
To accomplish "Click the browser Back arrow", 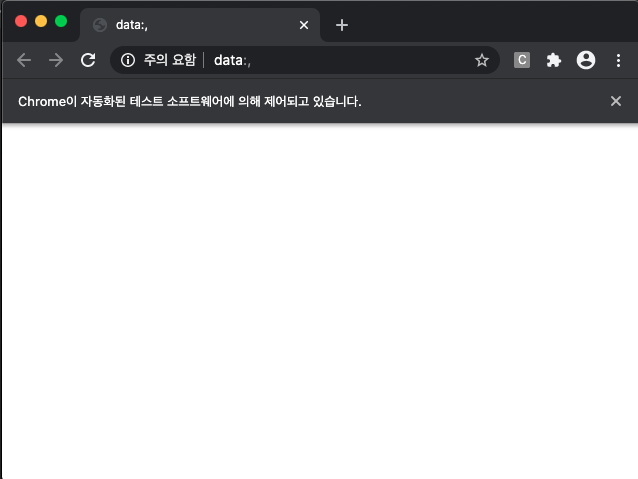I will (x=24, y=60).
